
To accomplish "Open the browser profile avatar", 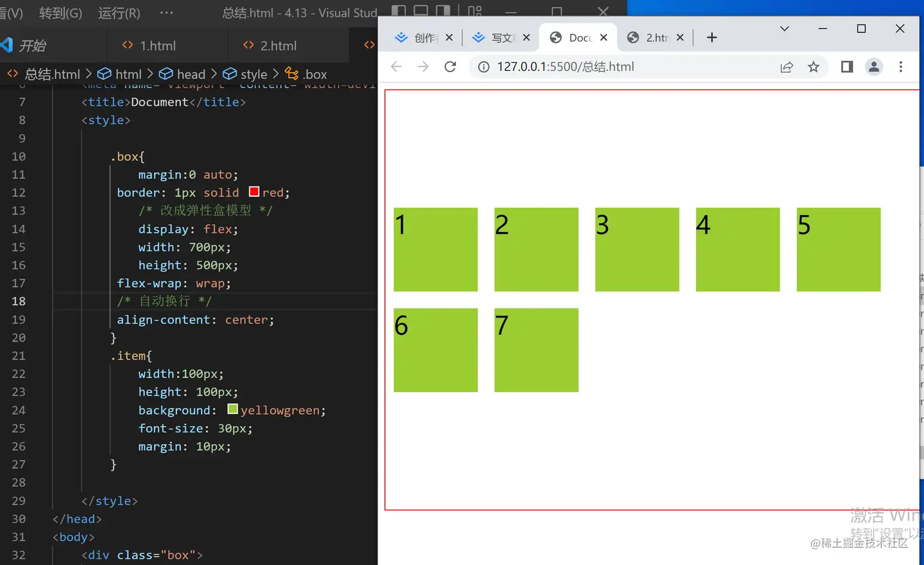I will 874,67.
